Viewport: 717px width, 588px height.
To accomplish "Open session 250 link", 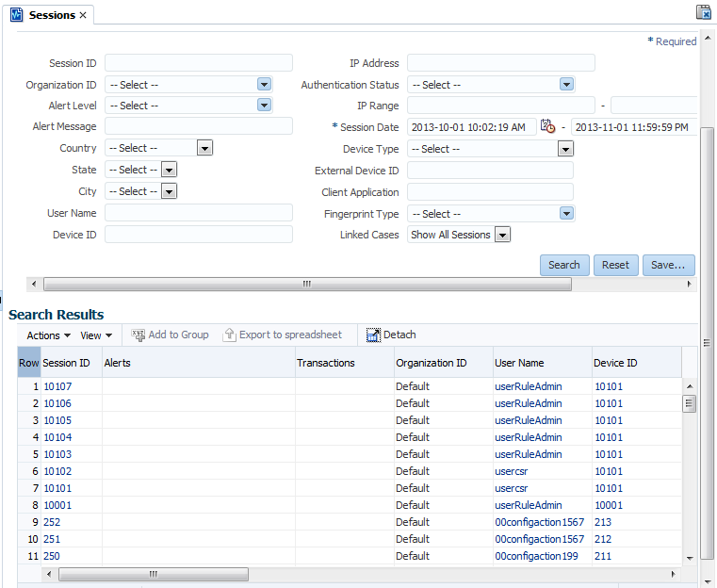I will click(x=52, y=556).
